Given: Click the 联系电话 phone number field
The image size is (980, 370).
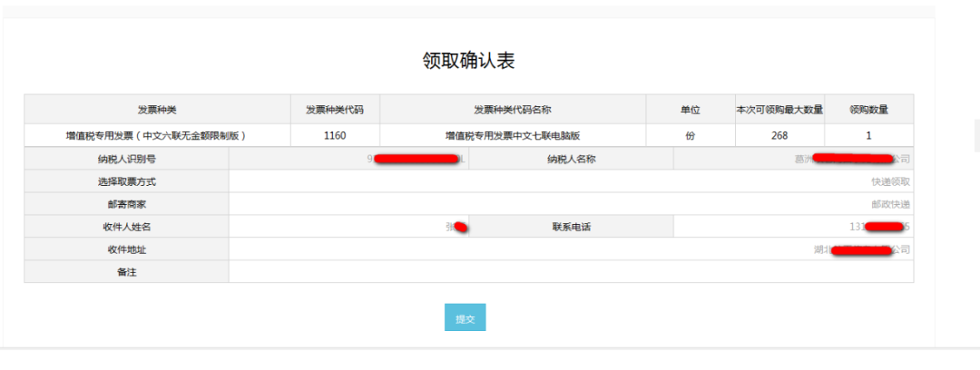Looking at the screenshot, I should pos(793,227).
